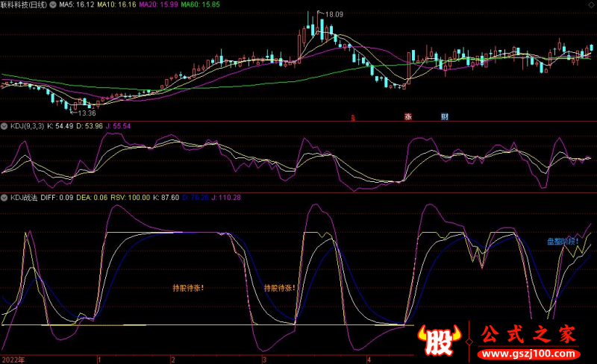Click the 2022年 date axis label
Image resolution: width=597 pixels, height=364 pixels.
13,359
